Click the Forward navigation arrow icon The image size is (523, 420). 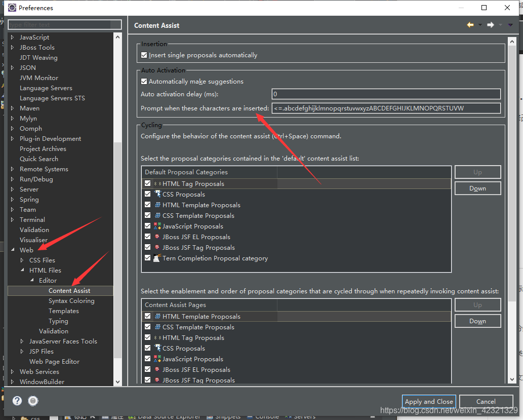[490, 25]
